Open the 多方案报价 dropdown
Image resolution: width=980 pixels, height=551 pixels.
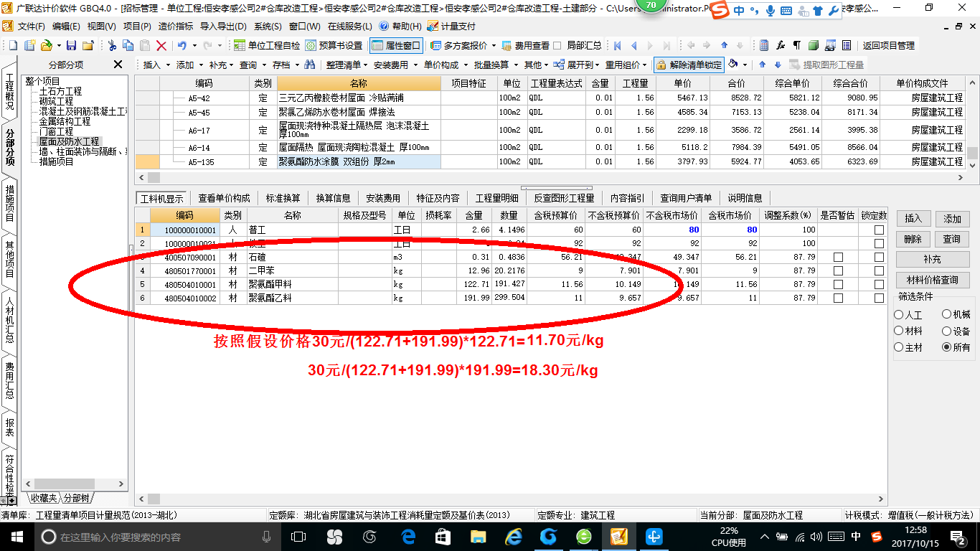[x=463, y=45]
